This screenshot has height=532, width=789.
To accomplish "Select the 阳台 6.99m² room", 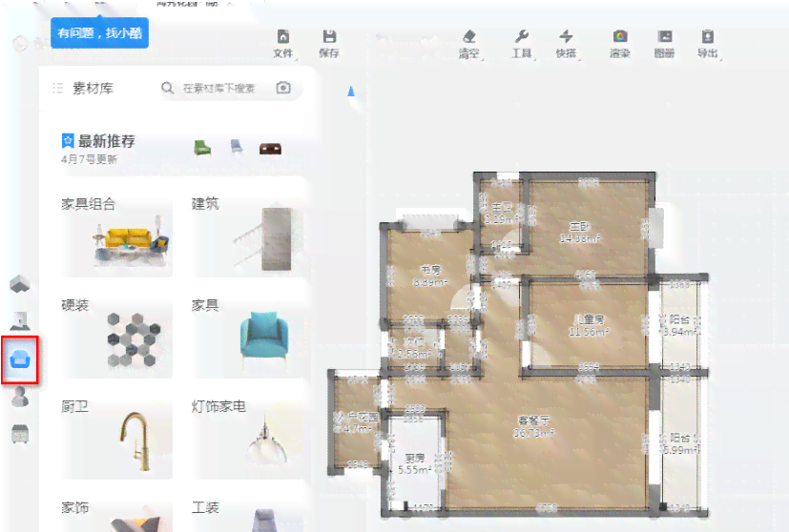I will click(679, 443).
